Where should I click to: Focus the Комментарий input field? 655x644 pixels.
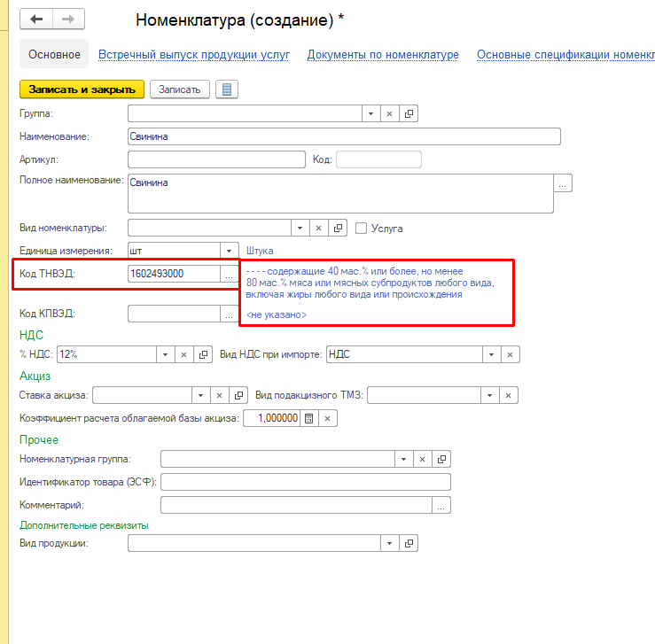point(297,505)
